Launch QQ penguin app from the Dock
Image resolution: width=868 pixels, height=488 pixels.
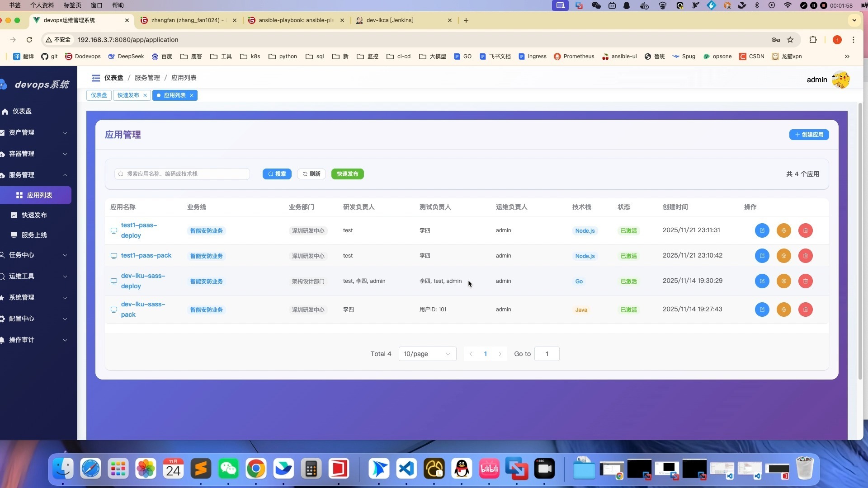click(462, 469)
